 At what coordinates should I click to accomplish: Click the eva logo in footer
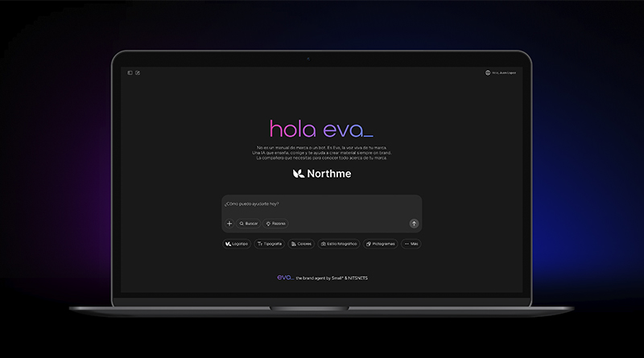[x=285, y=278]
